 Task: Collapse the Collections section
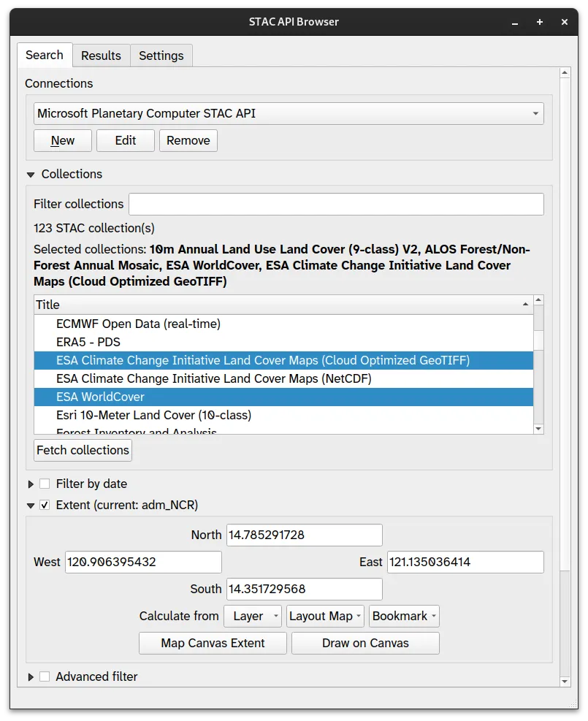[x=31, y=175]
